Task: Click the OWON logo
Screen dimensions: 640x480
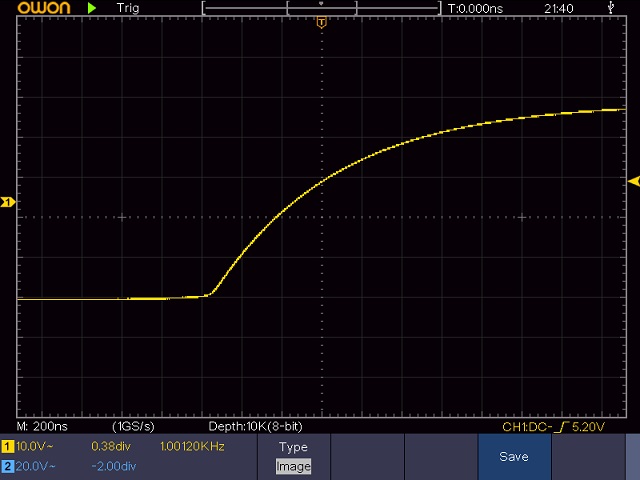Action: coord(44,8)
